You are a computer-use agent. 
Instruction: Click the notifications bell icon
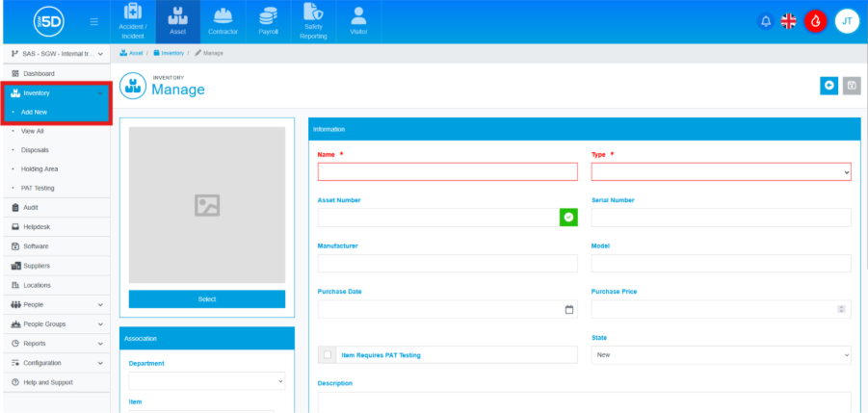pyautogui.click(x=766, y=21)
